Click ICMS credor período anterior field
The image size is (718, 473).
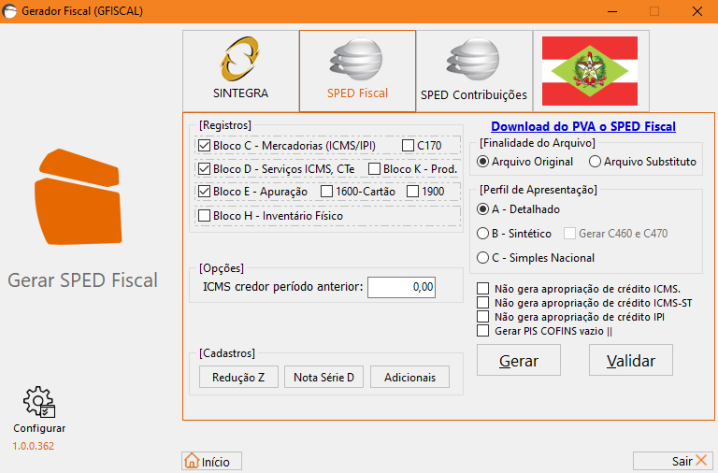(x=402, y=287)
